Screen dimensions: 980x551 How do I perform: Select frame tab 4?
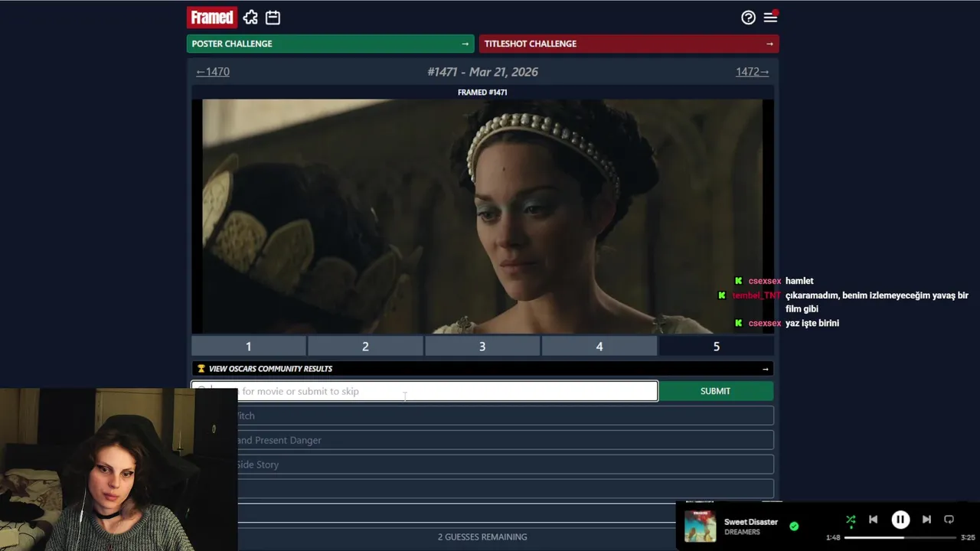pos(599,347)
